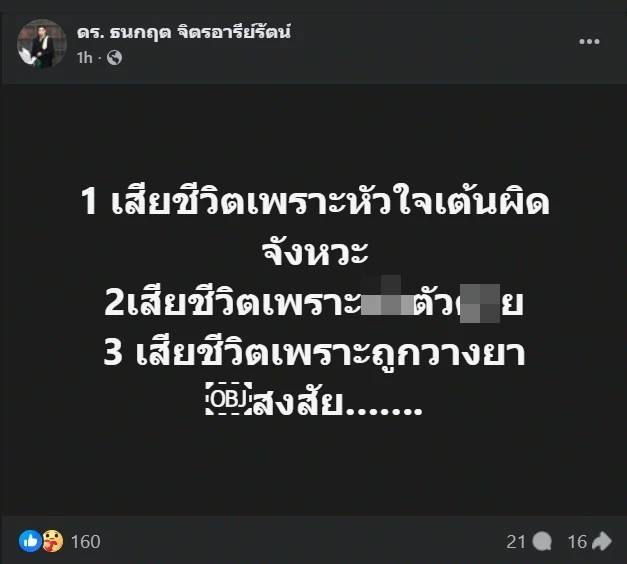Open the three-dot post options menu
627x564 pixels.
coord(589,42)
